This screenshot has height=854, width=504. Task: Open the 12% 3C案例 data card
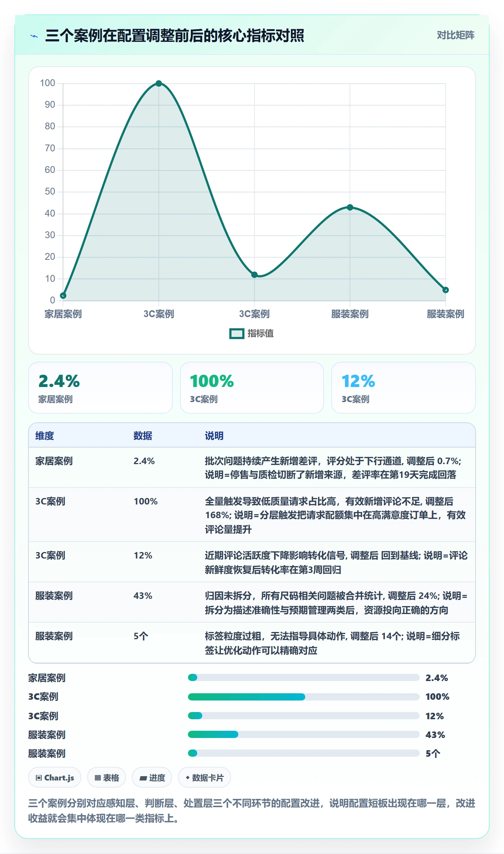click(x=404, y=388)
